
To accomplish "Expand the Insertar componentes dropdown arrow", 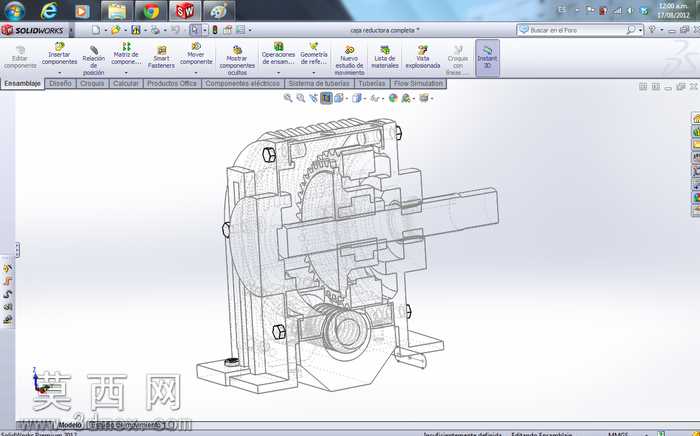I will 59,73.
